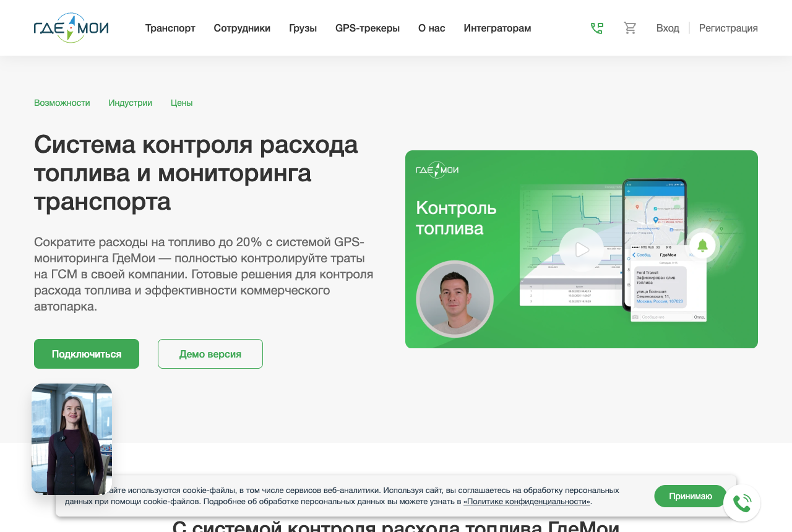
Task: Play the Контроль топлива video
Action: (582, 249)
